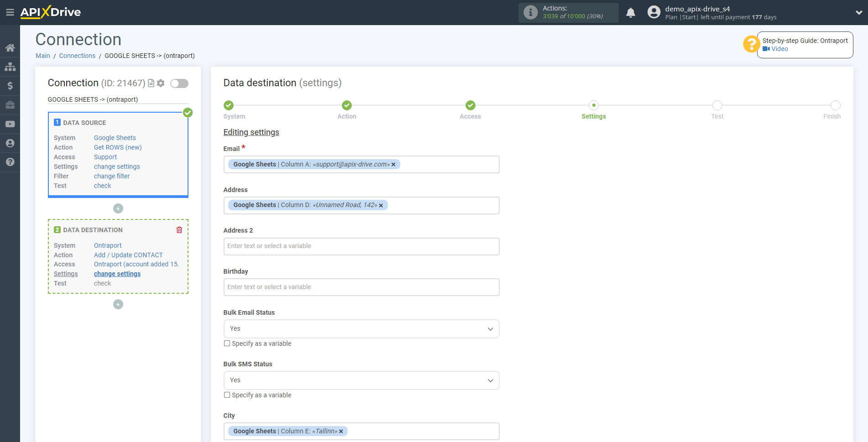Screen dimensions: 868x442
Task: Add a step below data destination
Action: [x=118, y=304]
